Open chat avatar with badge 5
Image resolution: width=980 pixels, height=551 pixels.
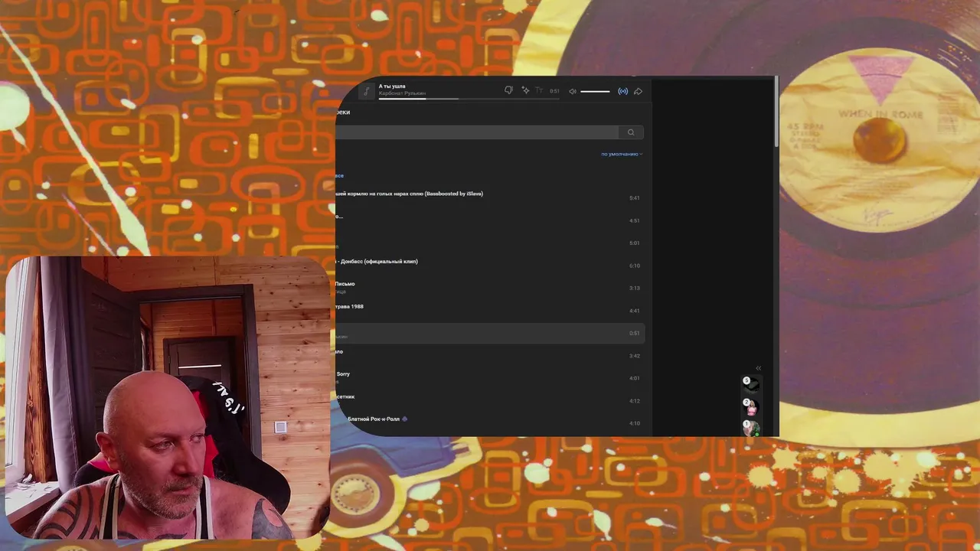click(x=751, y=384)
